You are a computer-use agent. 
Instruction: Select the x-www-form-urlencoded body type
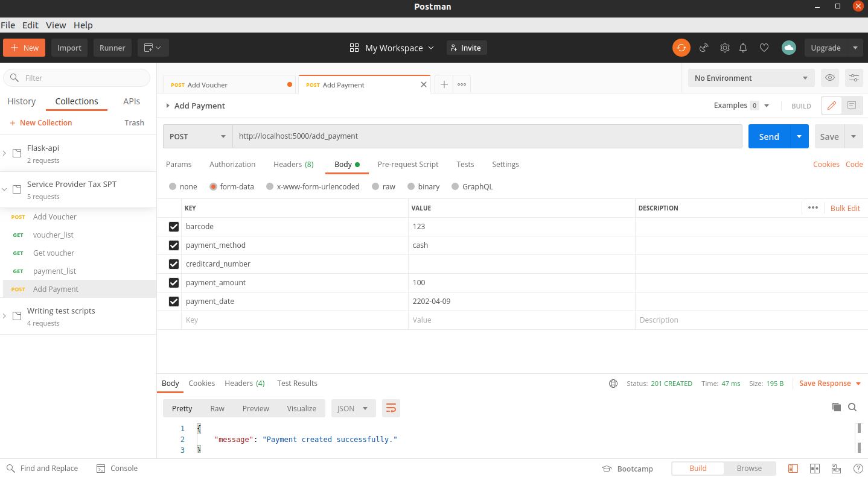(270, 186)
